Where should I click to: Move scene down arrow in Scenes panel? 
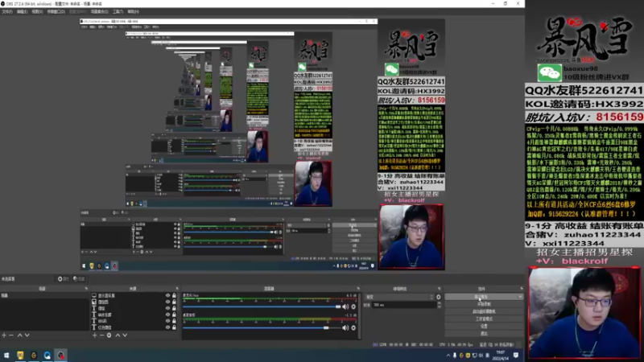(27, 335)
